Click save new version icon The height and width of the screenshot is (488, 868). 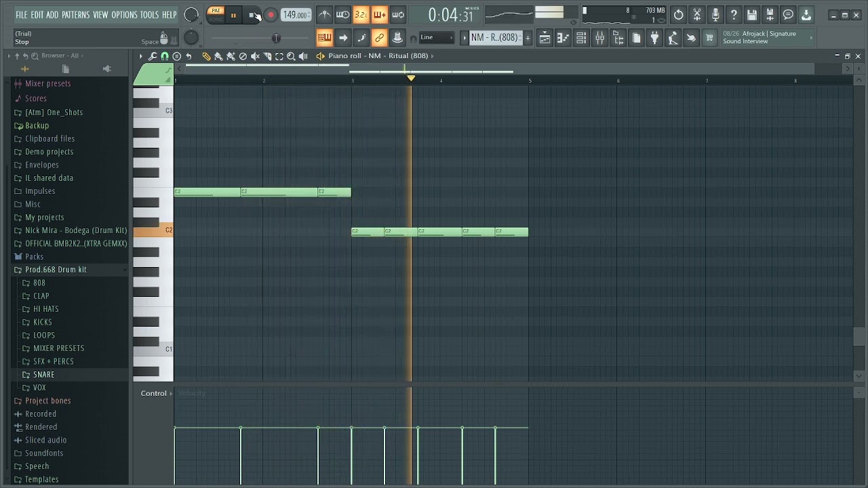[x=770, y=15]
